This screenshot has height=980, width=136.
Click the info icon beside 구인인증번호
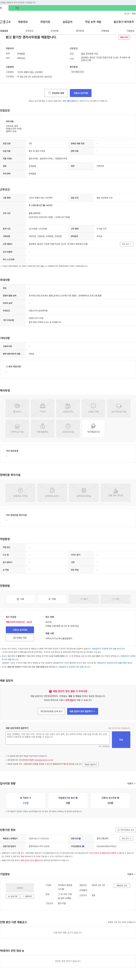pos(83,847)
